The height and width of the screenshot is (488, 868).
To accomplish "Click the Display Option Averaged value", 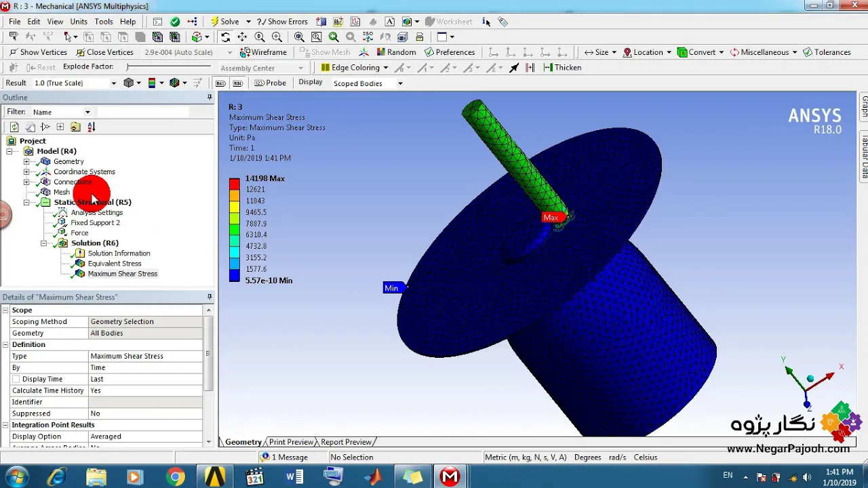I will pos(146,436).
